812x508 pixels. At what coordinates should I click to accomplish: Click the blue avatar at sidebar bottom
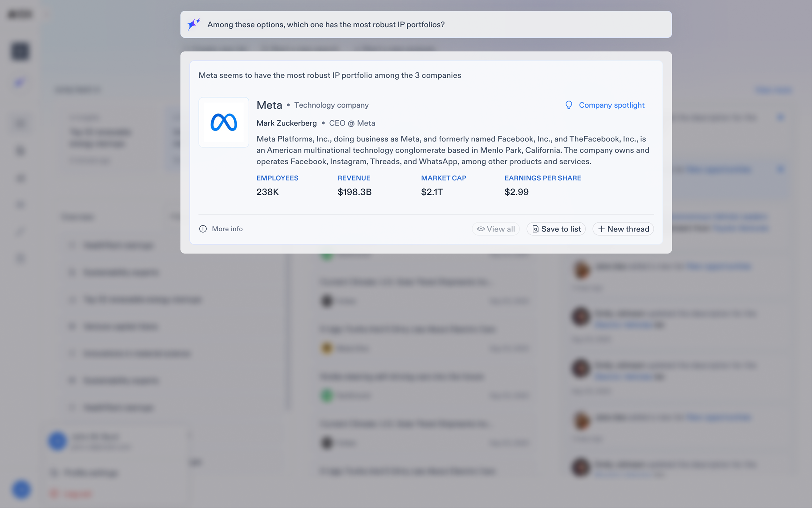coord(21,489)
